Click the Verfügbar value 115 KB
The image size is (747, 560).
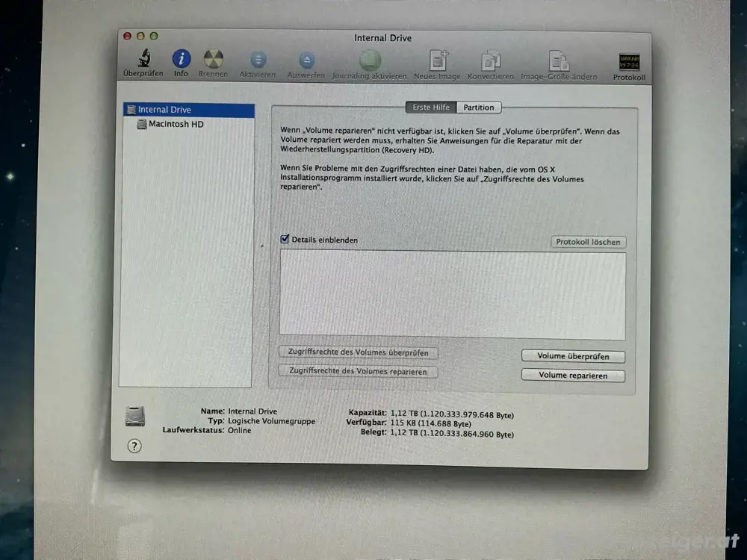coord(431,423)
